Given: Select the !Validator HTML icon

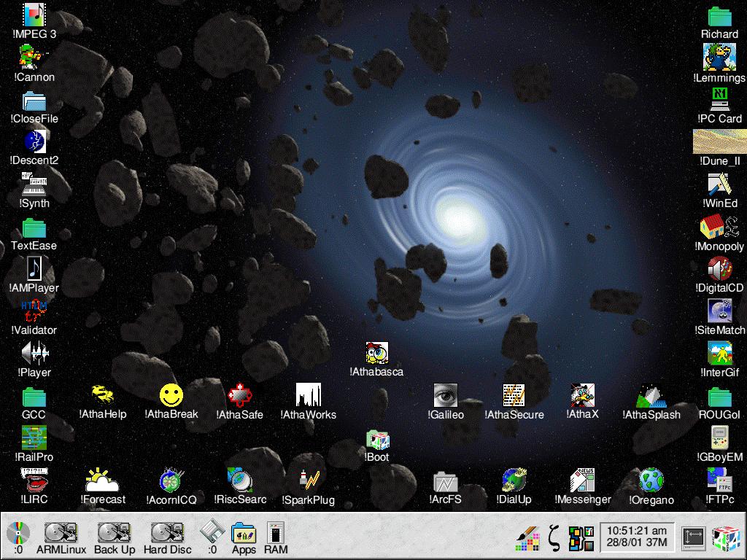Looking at the screenshot, I should point(34,311).
